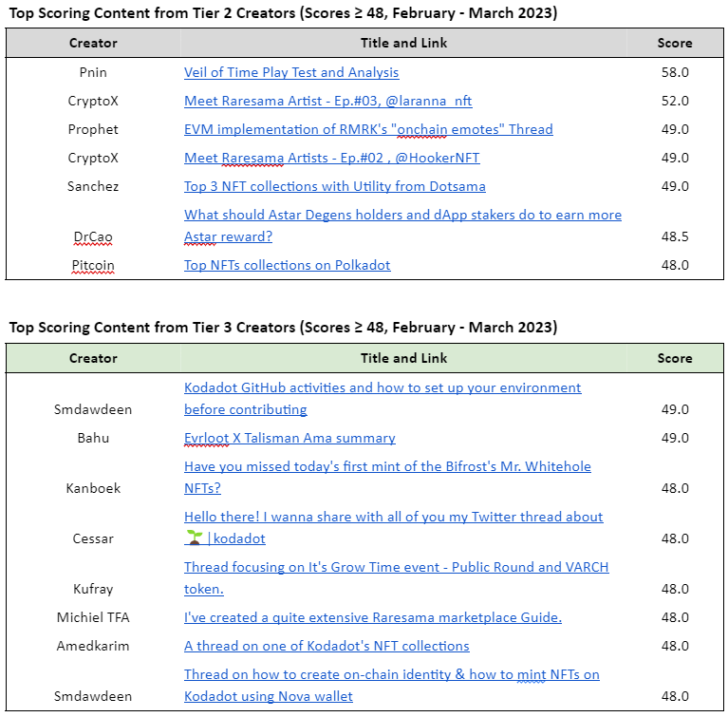The image size is (728, 717).
Task: Click creator name Cessar
Action: (93, 539)
